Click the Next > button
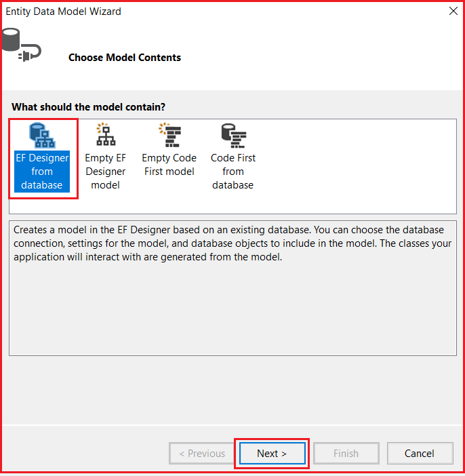The height and width of the screenshot is (476, 465). click(272, 453)
